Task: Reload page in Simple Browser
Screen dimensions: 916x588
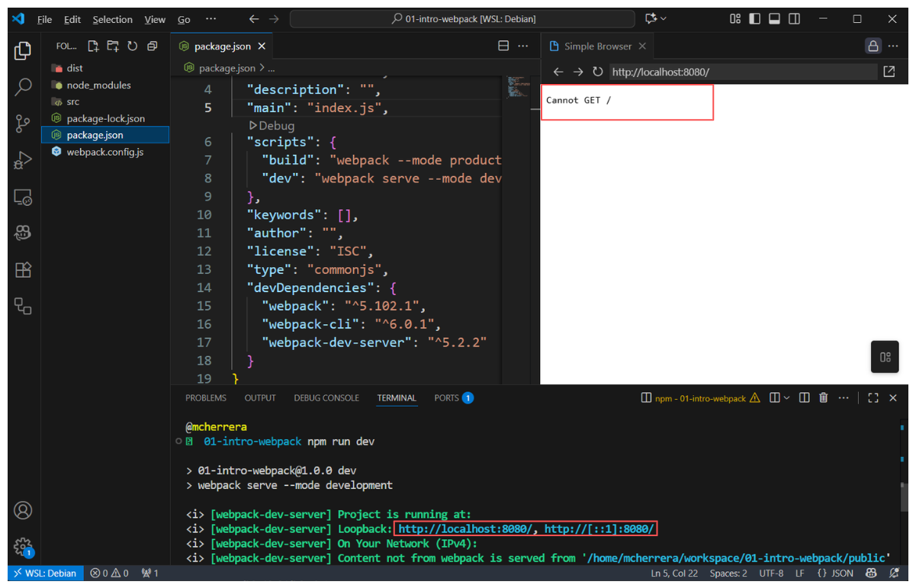Action: (598, 72)
